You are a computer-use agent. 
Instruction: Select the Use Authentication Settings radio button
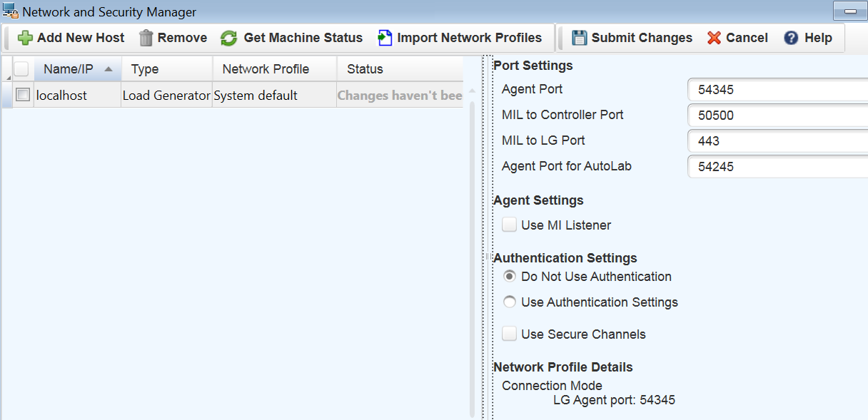(510, 302)
